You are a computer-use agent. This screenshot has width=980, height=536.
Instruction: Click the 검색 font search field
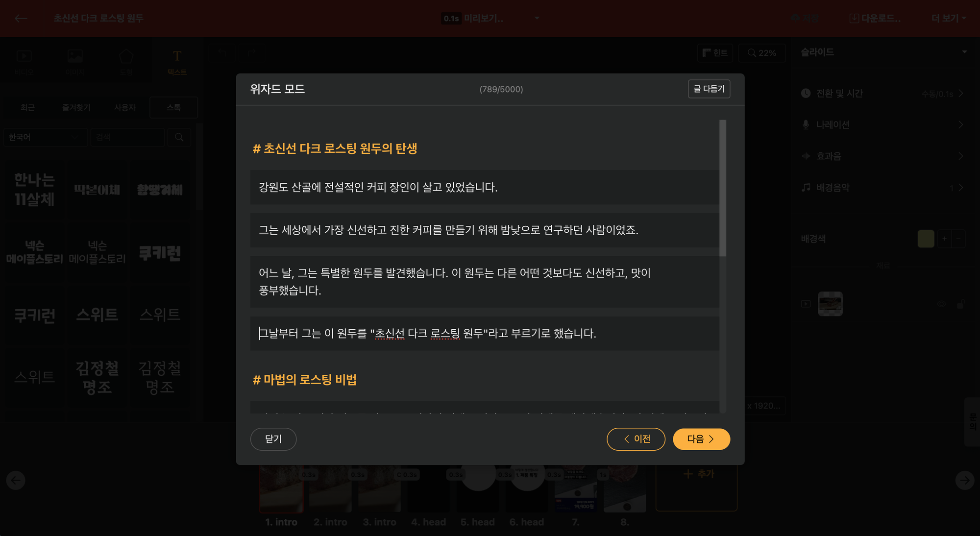point(127,137)
